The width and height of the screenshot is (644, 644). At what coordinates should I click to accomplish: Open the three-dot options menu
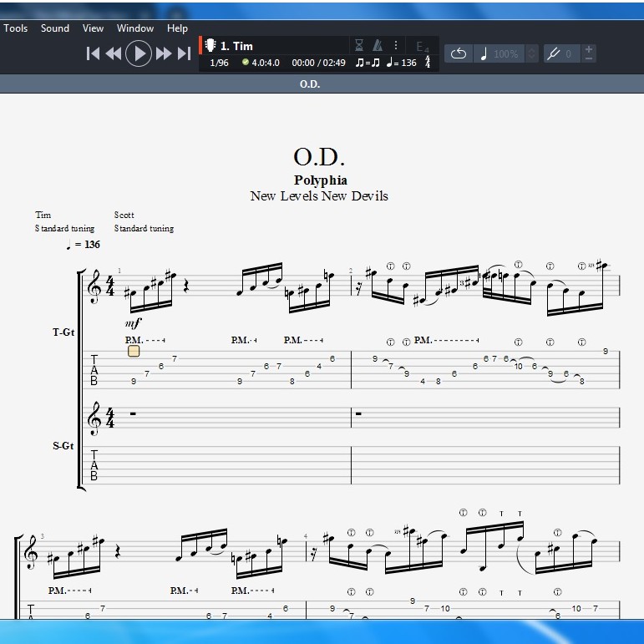point(396,45)
